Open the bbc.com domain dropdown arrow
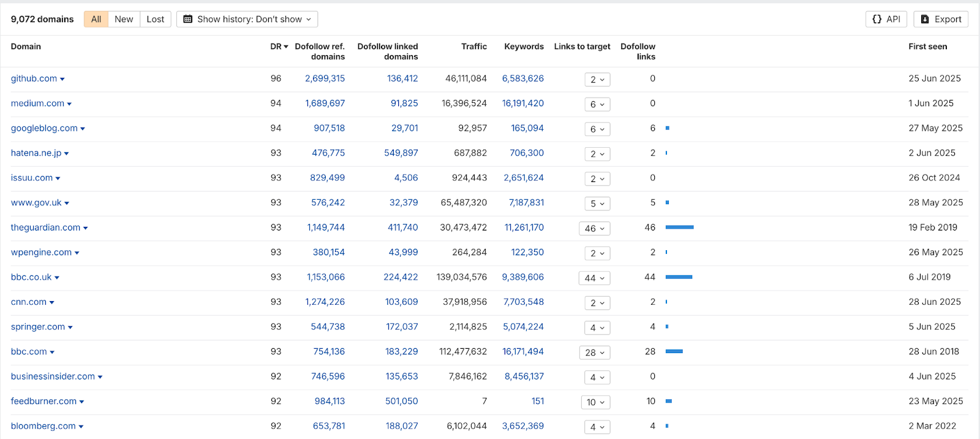This screenshot has width=980, height=439. pyautogui.click(x=52, y=353)
